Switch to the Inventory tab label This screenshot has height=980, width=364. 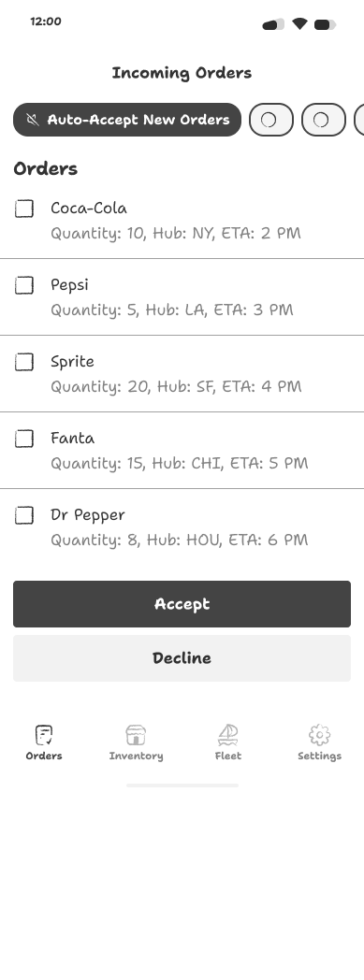pyautogui.click(x=136, y=756)
